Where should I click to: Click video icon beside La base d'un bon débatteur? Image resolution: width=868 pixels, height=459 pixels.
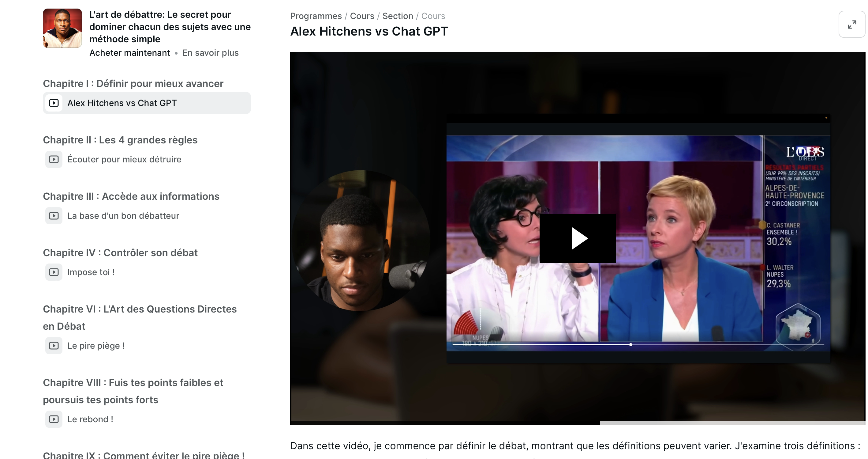pos(54,215)
